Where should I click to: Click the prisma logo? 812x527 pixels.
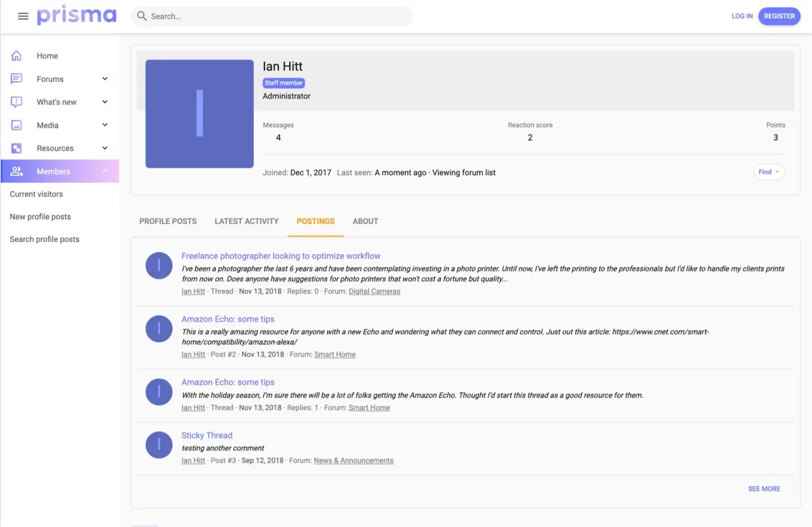click(76, 16)
